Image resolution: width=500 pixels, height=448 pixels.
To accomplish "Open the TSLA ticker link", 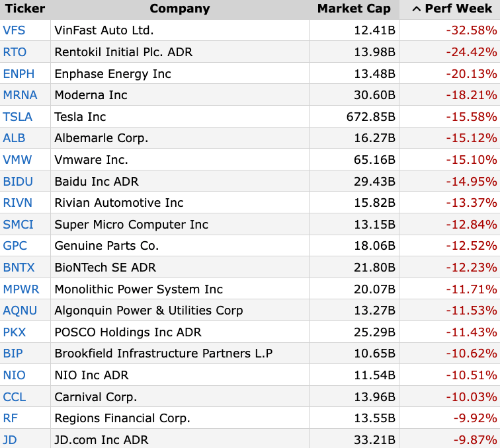I will 18,117.
